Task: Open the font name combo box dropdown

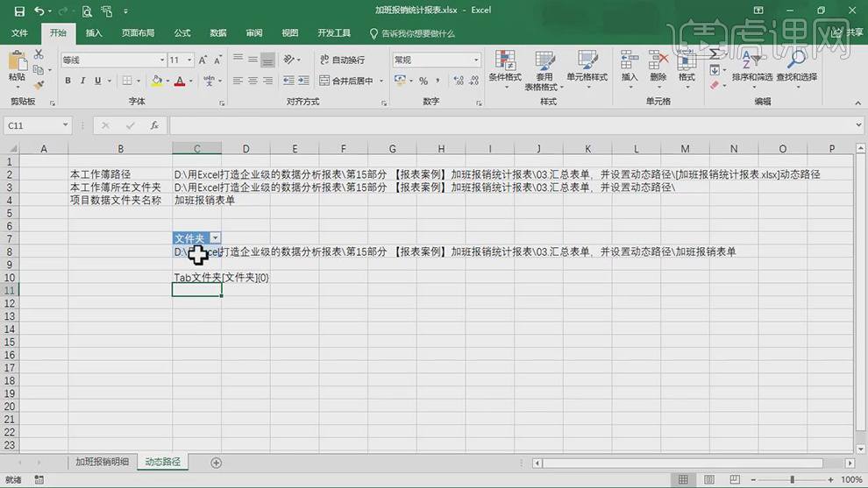Action: pyautogui.click(x=162, y=60)
